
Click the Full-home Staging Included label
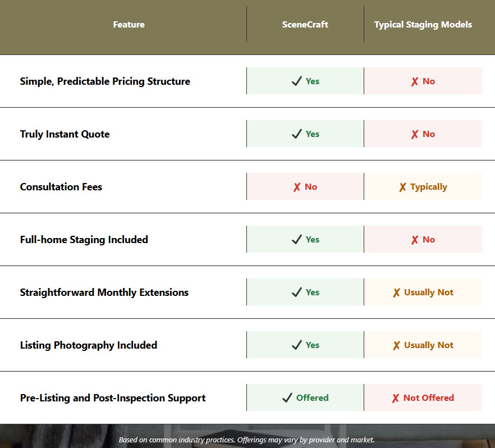[84, 240]
